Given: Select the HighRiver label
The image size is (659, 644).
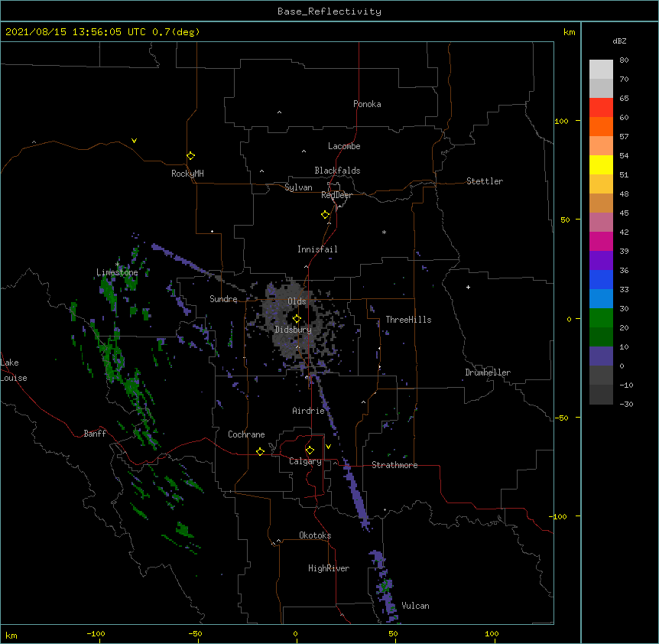Looking at the screenshot, I should tap(329, 568).
